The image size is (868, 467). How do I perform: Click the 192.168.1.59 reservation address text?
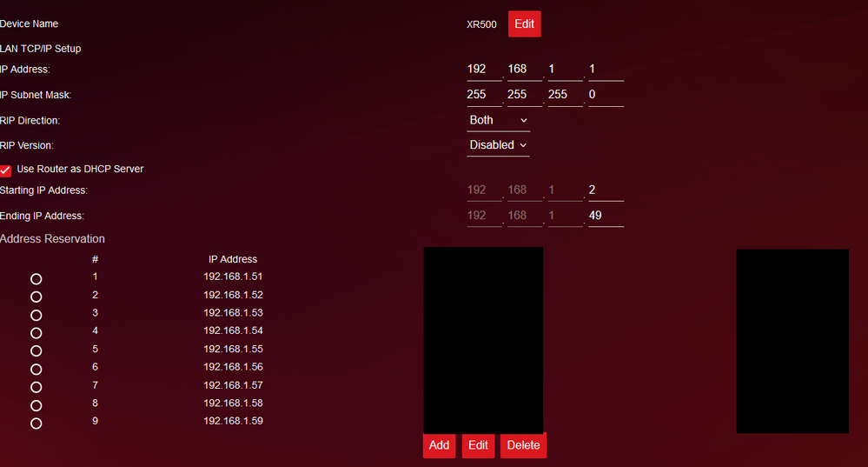(233, 421)
